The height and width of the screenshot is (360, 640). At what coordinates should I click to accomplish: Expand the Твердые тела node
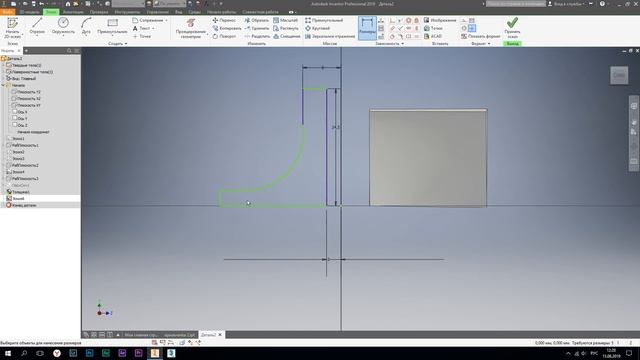pos(3,65)
